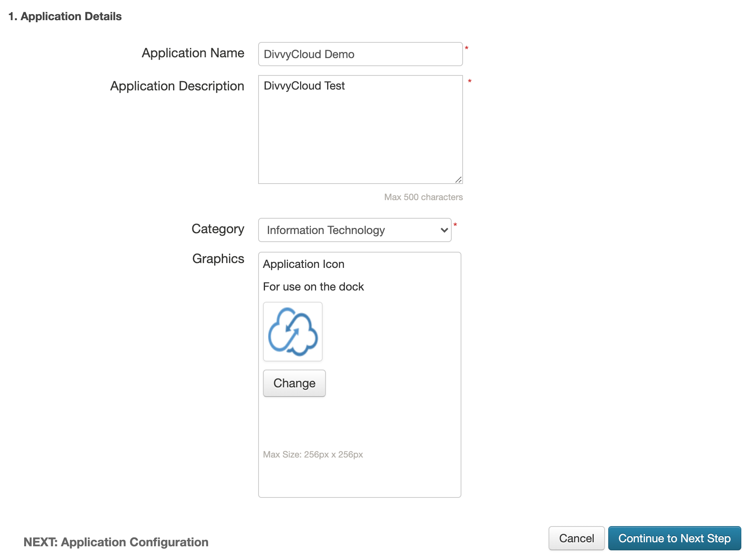Click Continue to Next Step
751x560 pixels.
(674, 538)
